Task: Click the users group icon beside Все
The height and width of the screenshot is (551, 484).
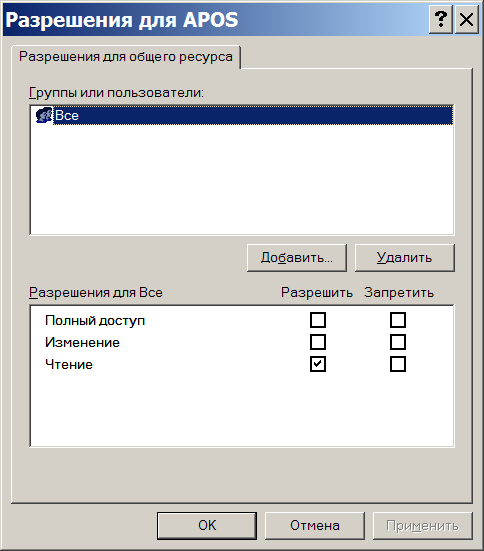Action: 44,115
